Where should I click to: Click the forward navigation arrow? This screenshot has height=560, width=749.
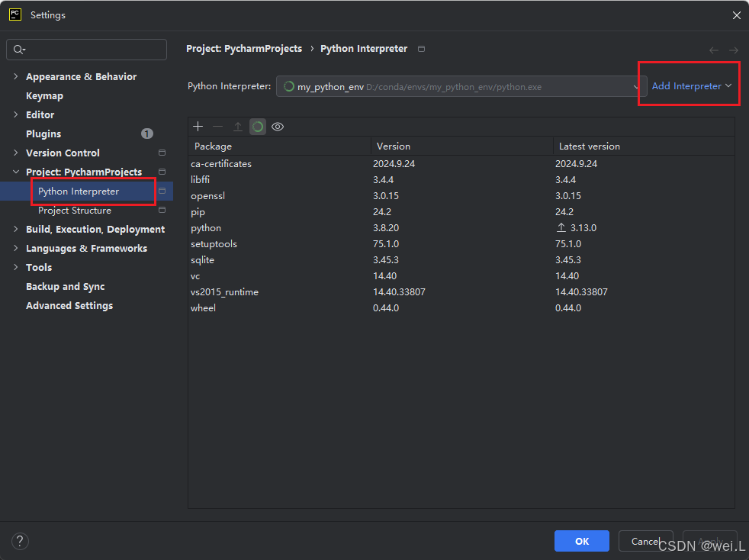(734, 50)
